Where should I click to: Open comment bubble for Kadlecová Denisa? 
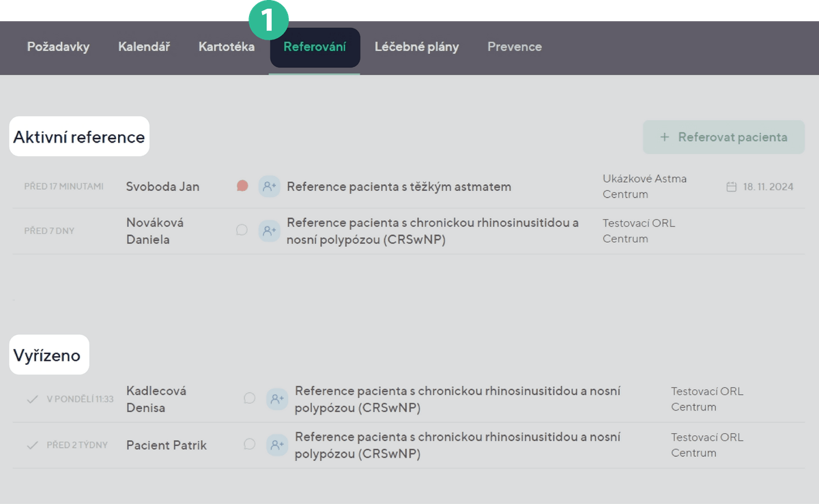coord(250,398)
